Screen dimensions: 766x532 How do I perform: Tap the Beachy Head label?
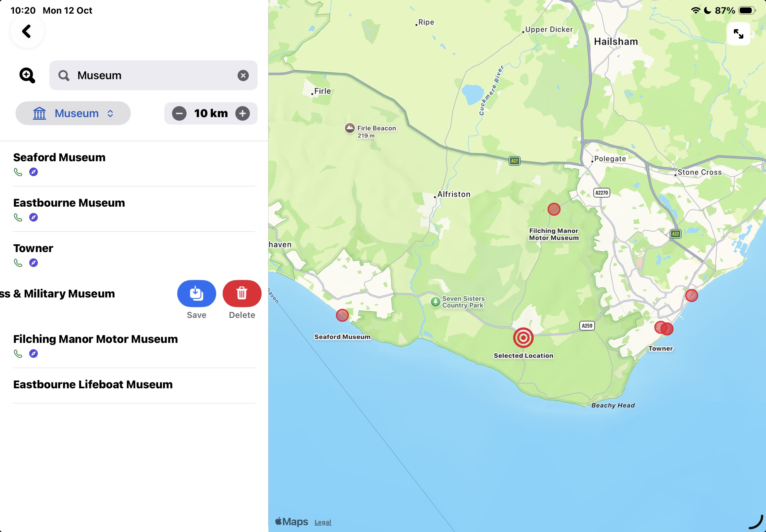(613, 405)
